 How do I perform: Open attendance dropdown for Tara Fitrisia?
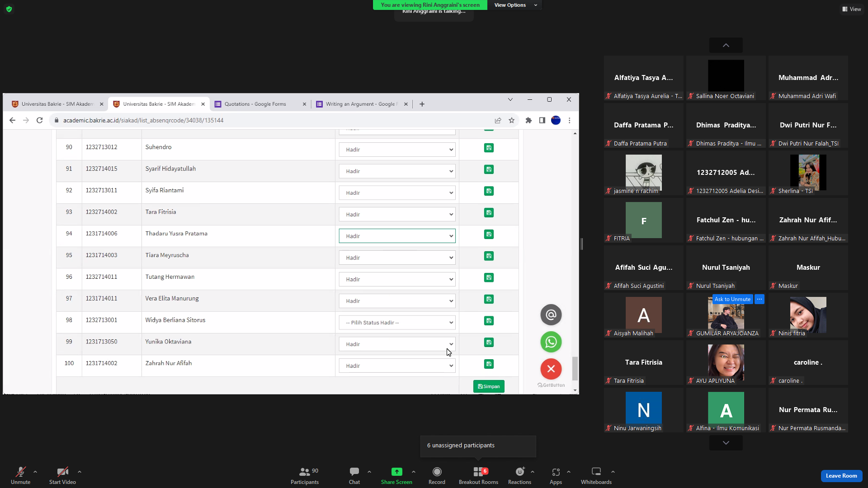click(x=397, y=215)
